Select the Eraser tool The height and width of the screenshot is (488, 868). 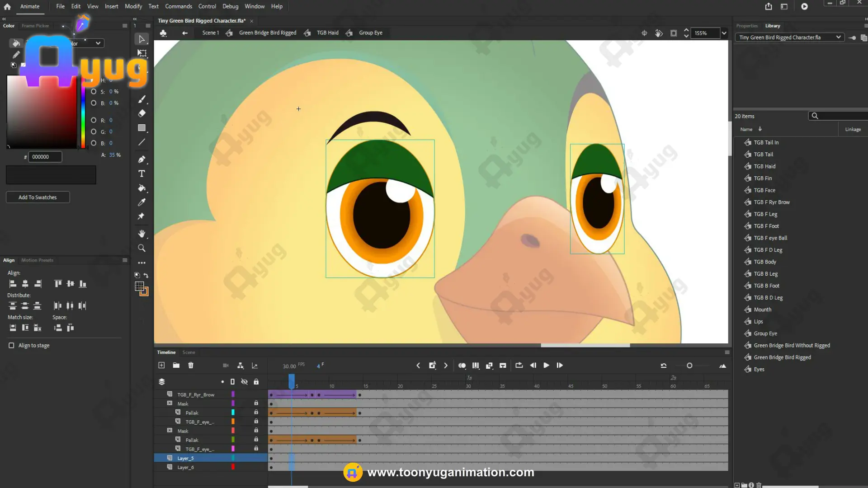click(x=142, y=113)
